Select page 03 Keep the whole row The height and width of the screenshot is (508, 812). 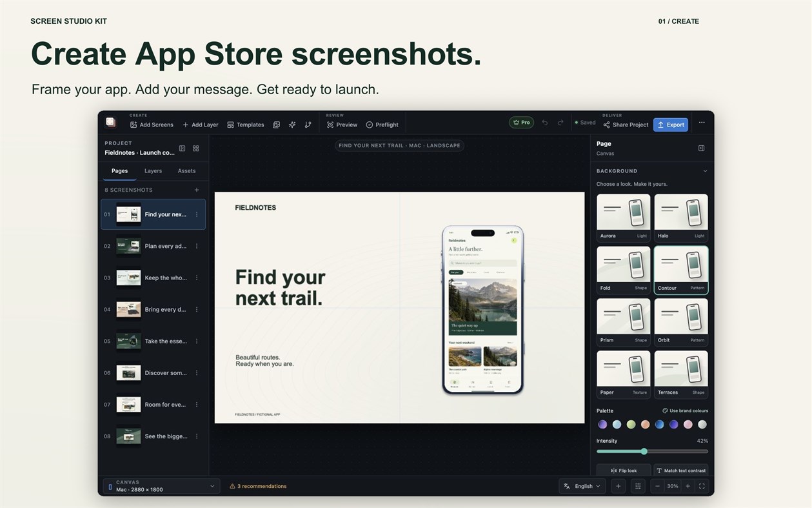point(153,278)
